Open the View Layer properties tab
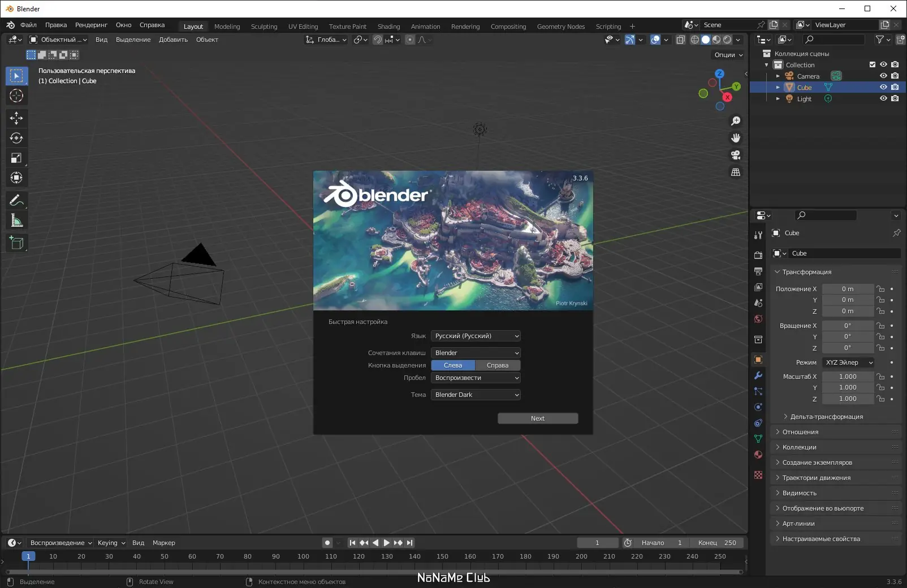This screenshot has width=907, height=588. coord(758,287)
